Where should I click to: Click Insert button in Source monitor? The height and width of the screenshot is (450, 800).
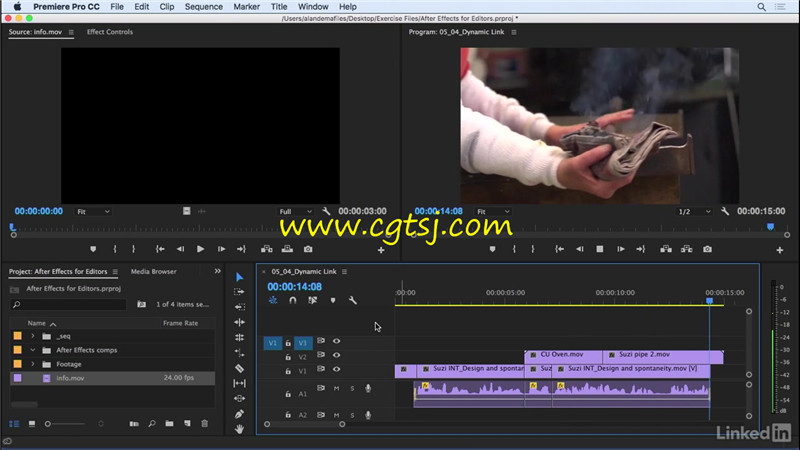(267, 249)
